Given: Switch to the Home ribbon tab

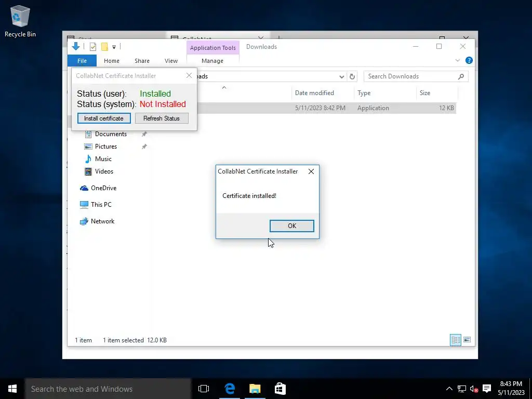Looking at the screenshot, I should [112, 61].
